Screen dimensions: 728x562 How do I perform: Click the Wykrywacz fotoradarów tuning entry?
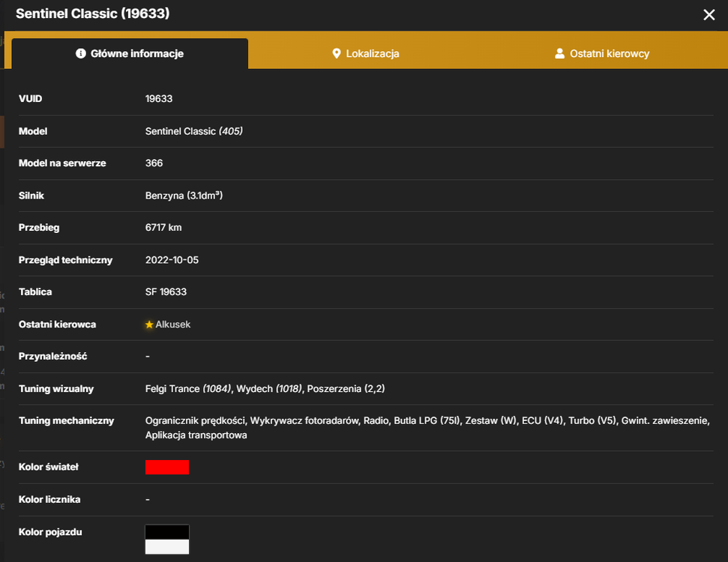point(304,421)
